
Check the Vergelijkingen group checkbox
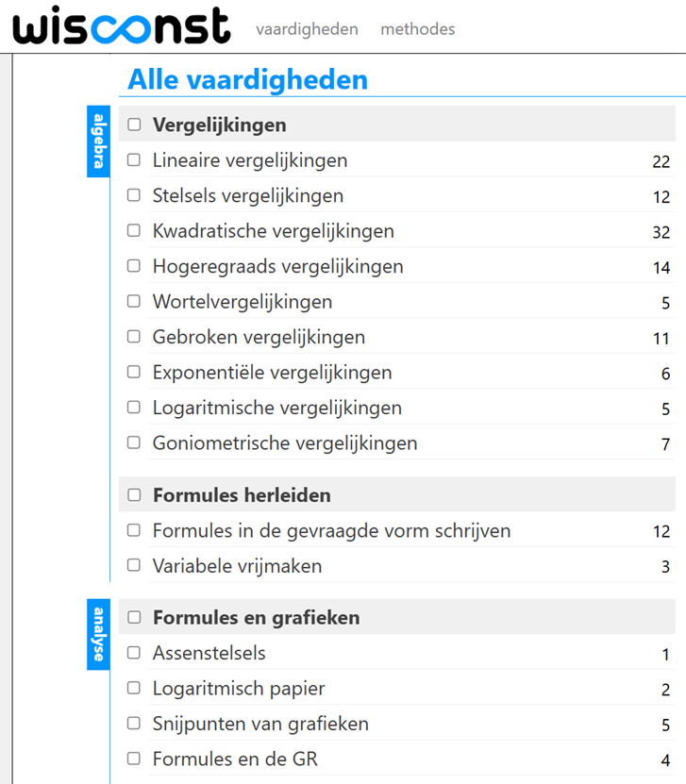click(x=134, y=125)
